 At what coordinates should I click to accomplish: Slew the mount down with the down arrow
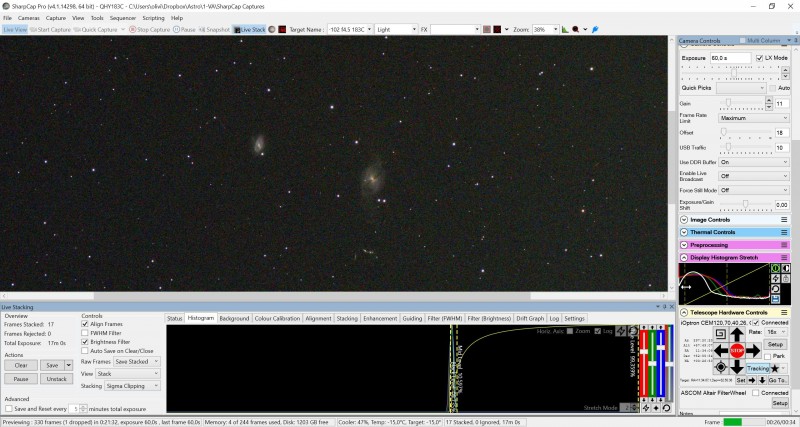(x=737, y=367)
